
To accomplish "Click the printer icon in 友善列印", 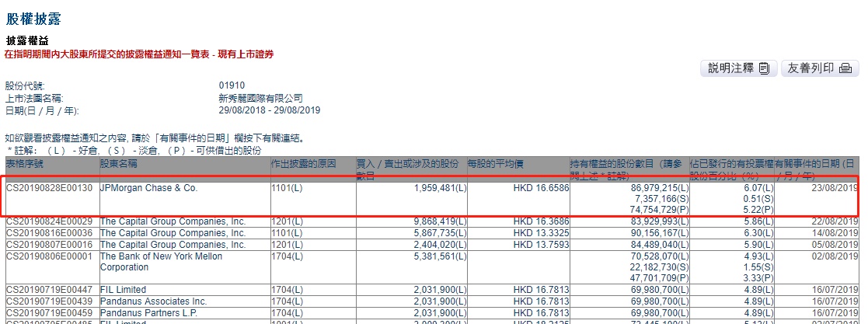I will click(x=845, y=68).
